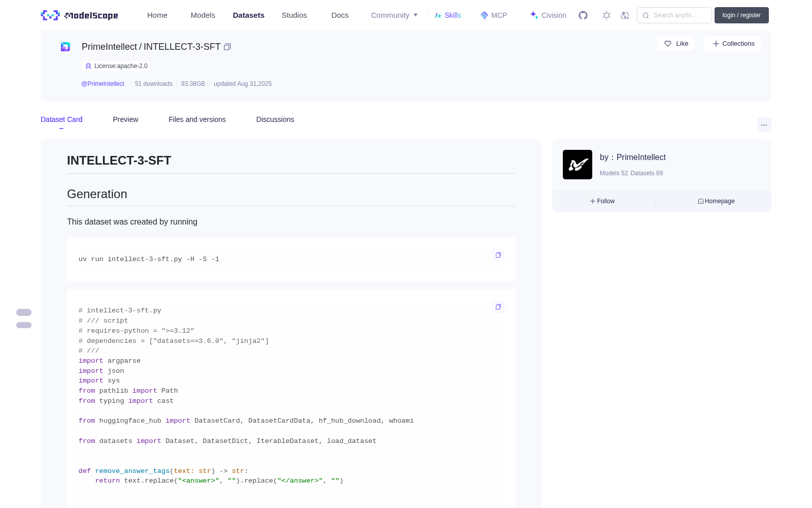The height and width of the screenshot is (508, 812).
Task: Select the Dataset Card tab
Action: pyautogui.click(x=61, y=119)
